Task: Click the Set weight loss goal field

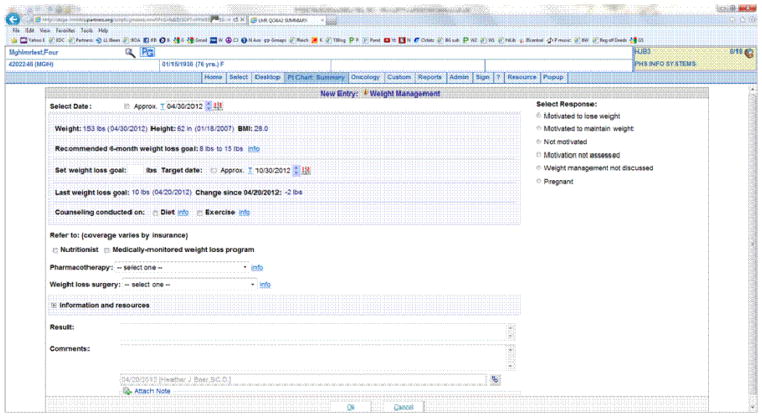Action: (137, 170)
